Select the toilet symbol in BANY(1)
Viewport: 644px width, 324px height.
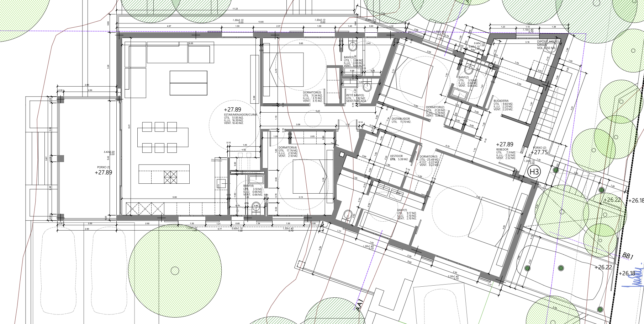347,215
